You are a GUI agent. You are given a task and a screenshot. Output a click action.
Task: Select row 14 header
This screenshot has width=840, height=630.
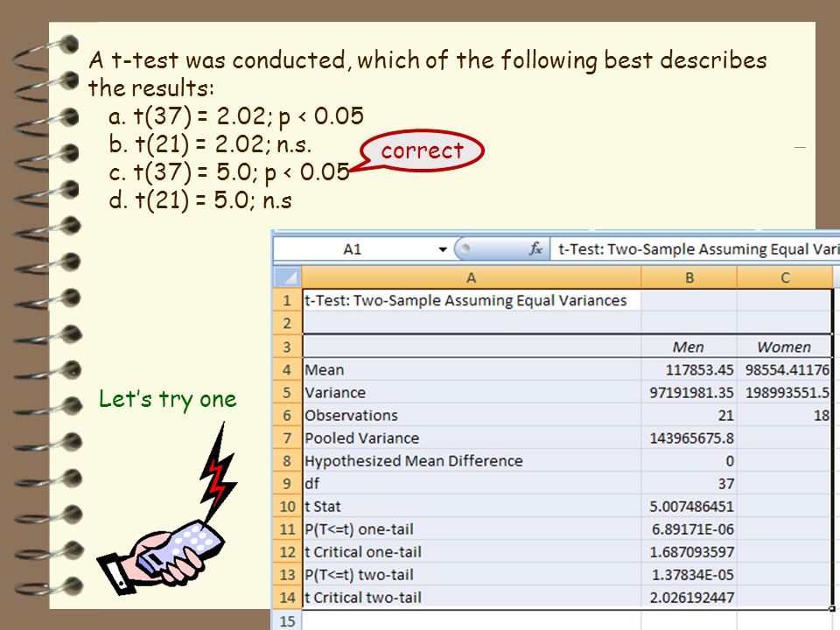[x=288, y=598]
